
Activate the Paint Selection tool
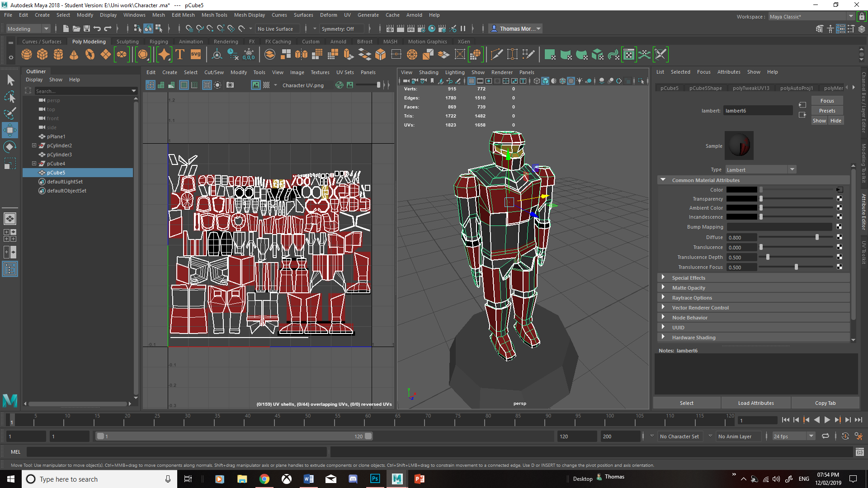coord(10,113)
